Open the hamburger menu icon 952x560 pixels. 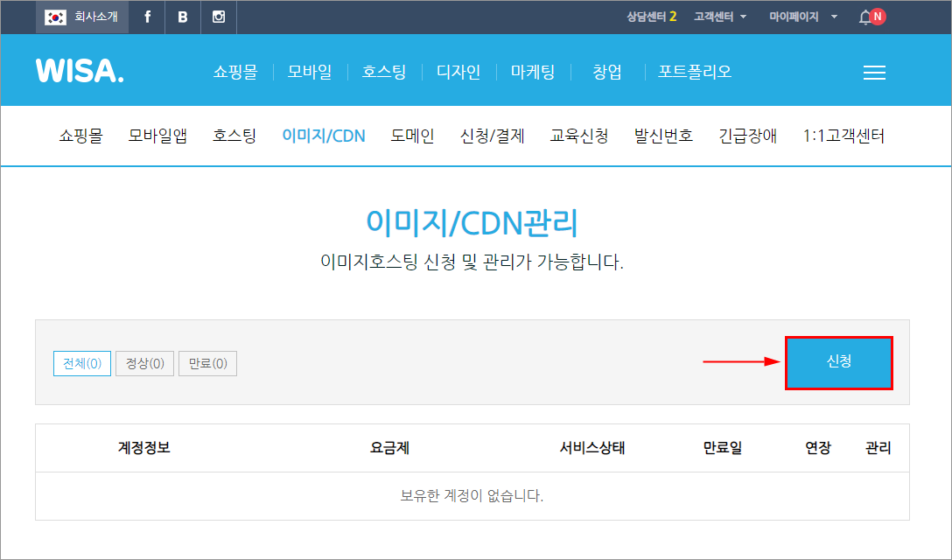874,73
